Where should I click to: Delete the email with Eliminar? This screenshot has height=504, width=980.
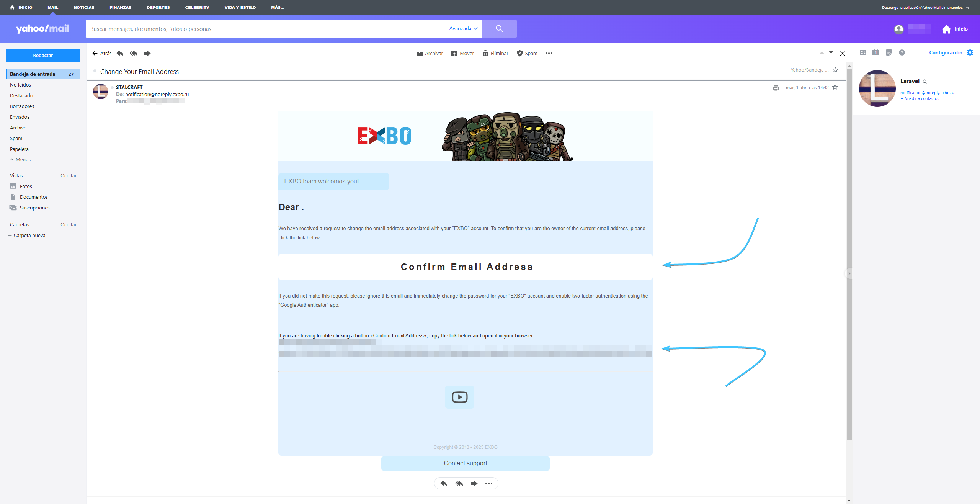coord(495,53)
